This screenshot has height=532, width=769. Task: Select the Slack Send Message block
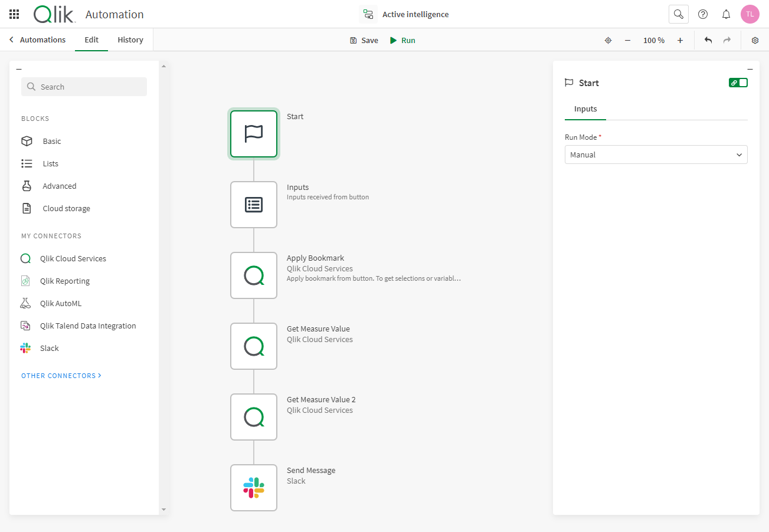point(254,488)
